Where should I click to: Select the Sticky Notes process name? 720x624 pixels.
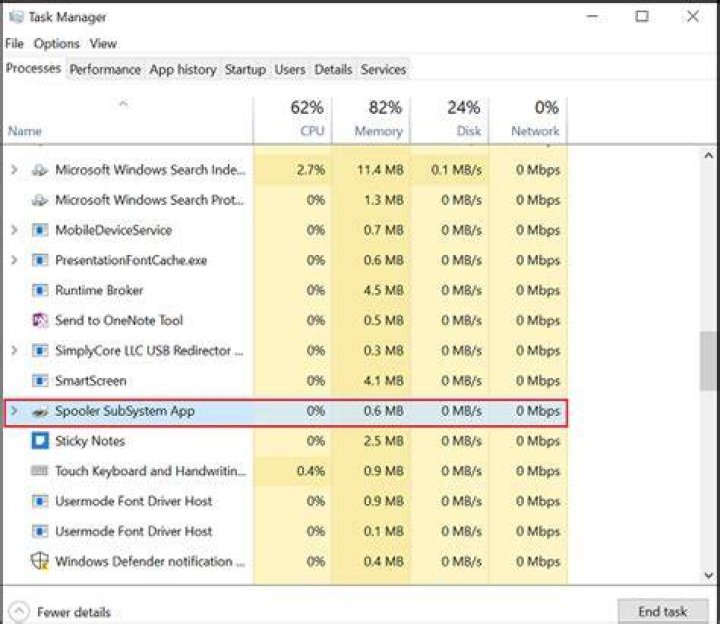pos(90,441)
